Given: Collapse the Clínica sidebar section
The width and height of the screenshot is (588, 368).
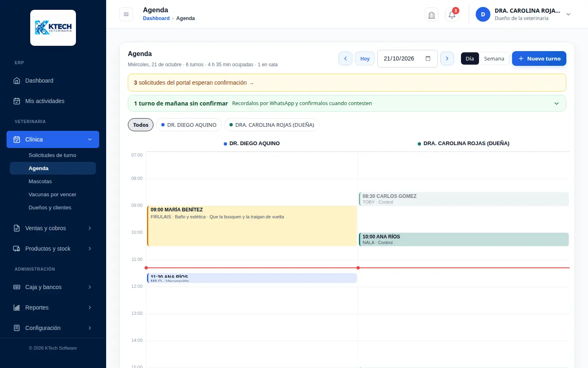Looking at the screenshot, I should 90,139.
